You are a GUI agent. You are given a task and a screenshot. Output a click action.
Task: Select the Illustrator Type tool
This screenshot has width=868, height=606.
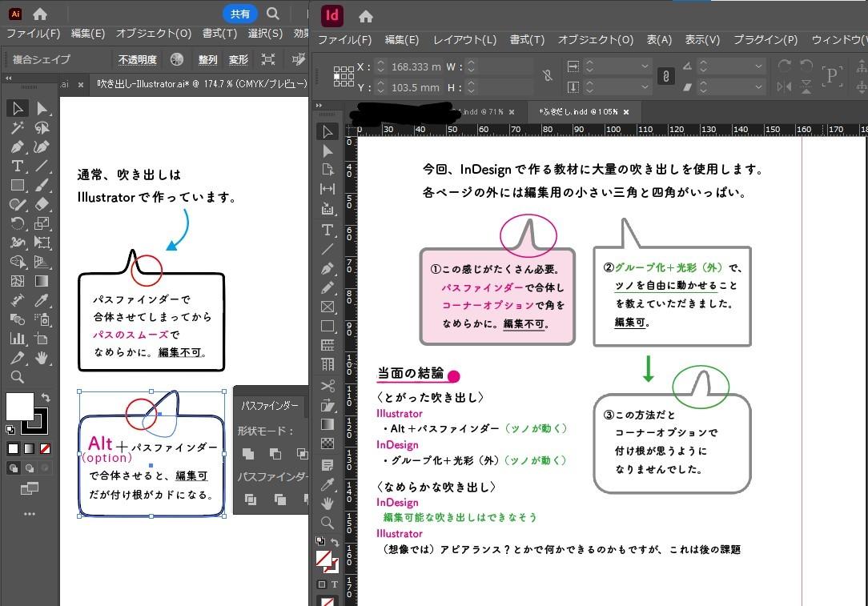coord(18,166)
